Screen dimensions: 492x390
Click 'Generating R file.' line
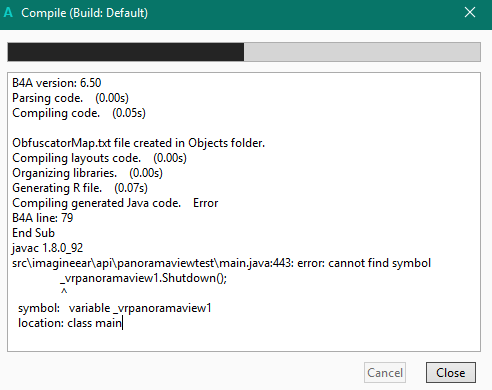click(x=80, y=188)
